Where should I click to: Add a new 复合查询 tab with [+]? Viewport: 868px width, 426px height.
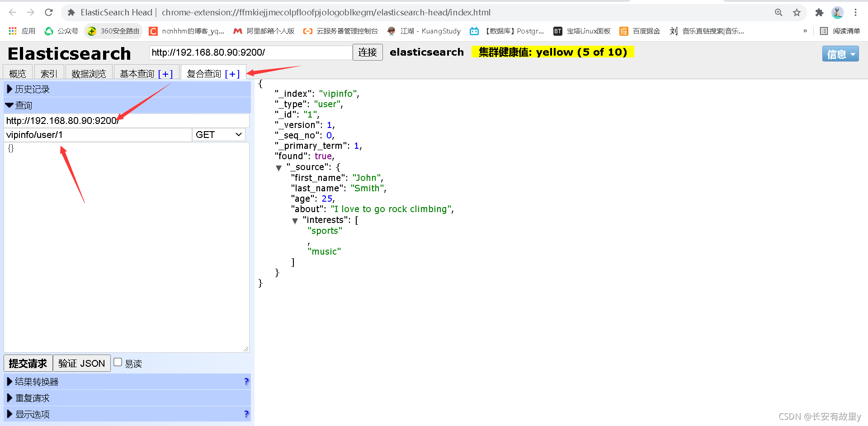coord(232,74)
